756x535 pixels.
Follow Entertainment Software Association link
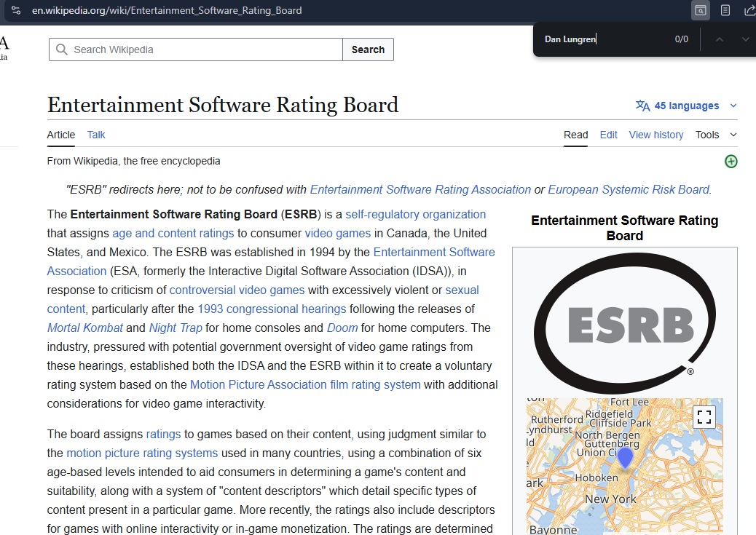click(x=434, y=252)
